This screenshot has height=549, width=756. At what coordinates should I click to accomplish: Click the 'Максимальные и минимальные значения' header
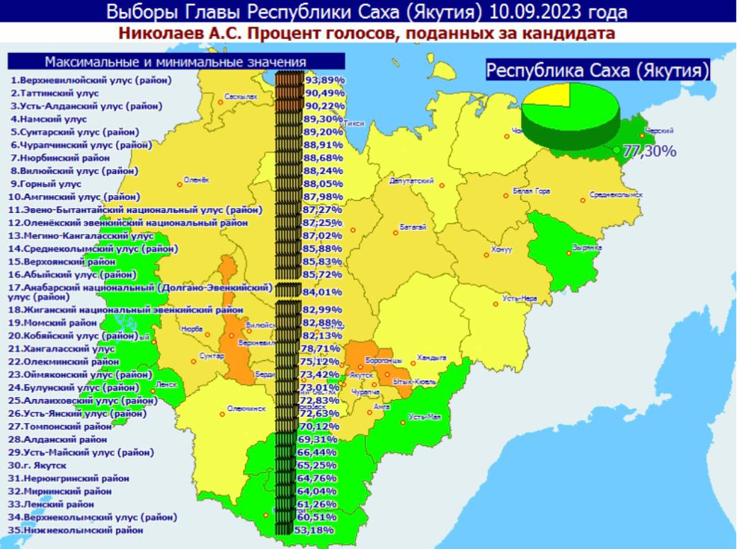click(x=176, y=62)
